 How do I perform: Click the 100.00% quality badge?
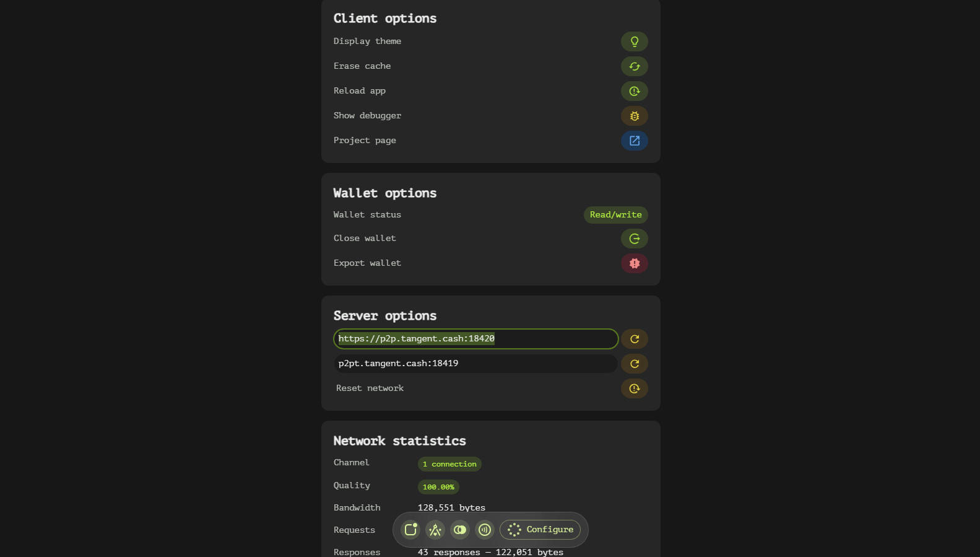click(438, 487)
